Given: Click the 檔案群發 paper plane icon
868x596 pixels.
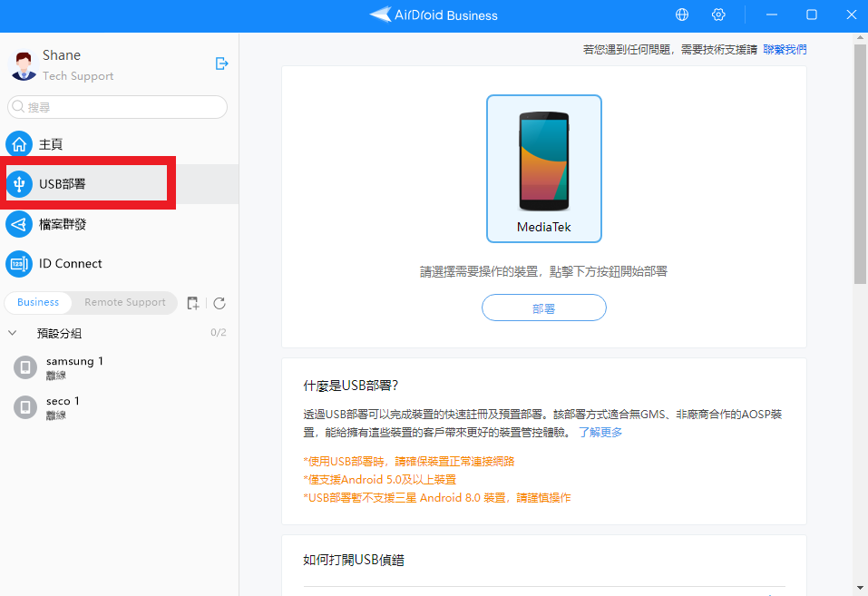Looking at the screenshot, I should tap(19, 224).
